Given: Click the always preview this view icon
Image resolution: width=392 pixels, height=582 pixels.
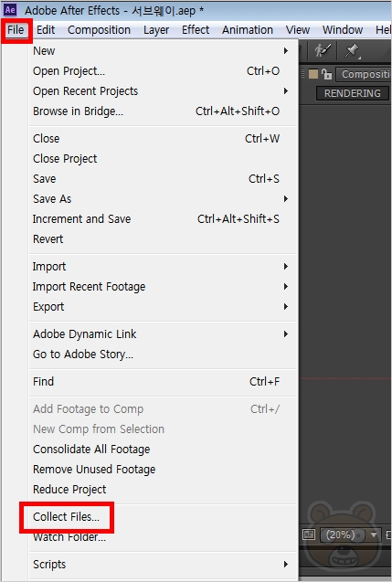Looking at the screenshot, I should point(309,534).
